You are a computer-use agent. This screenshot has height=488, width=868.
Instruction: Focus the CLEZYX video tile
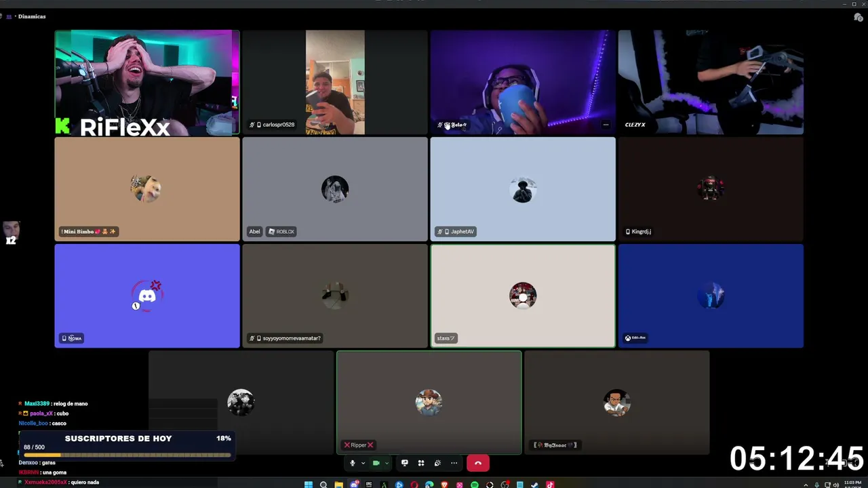[711, 83]
